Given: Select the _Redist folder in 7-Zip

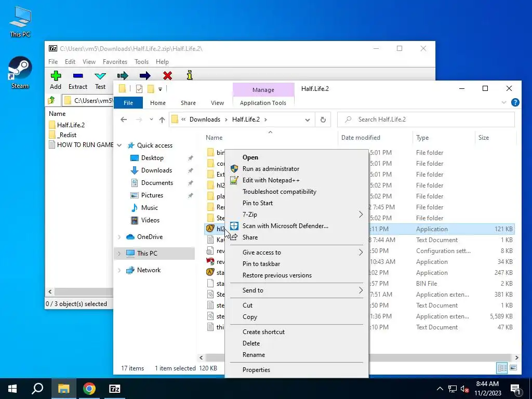Looking at the screenshot, I should tap(63, 135).
